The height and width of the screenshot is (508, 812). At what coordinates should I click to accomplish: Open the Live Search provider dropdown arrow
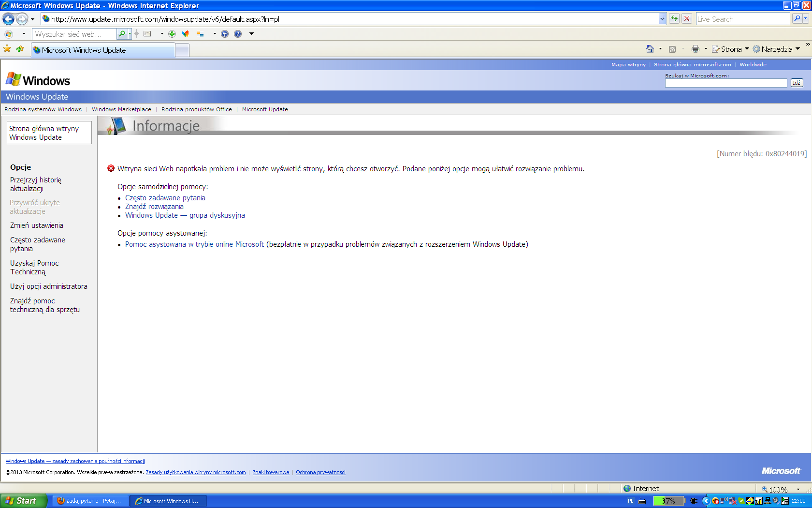(806, 19)
